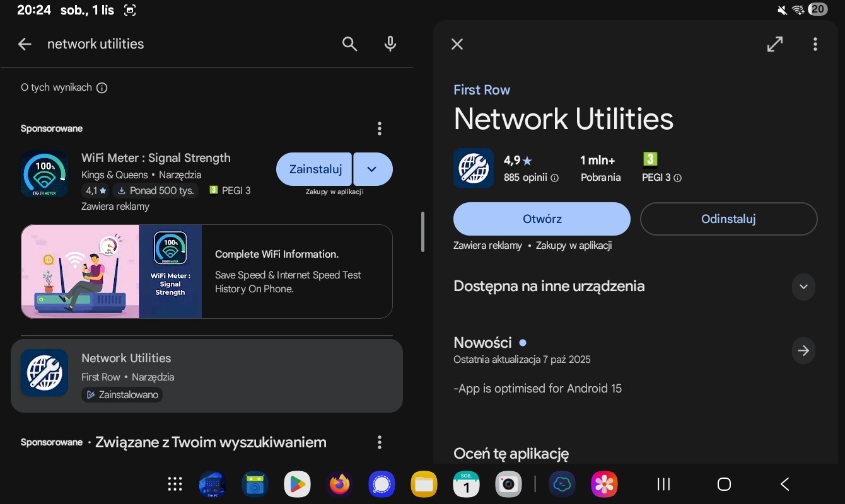The width and height of the screenshot is (845, 504).
Task: Open the app drawer grid icon
Action: coord(175,484)
